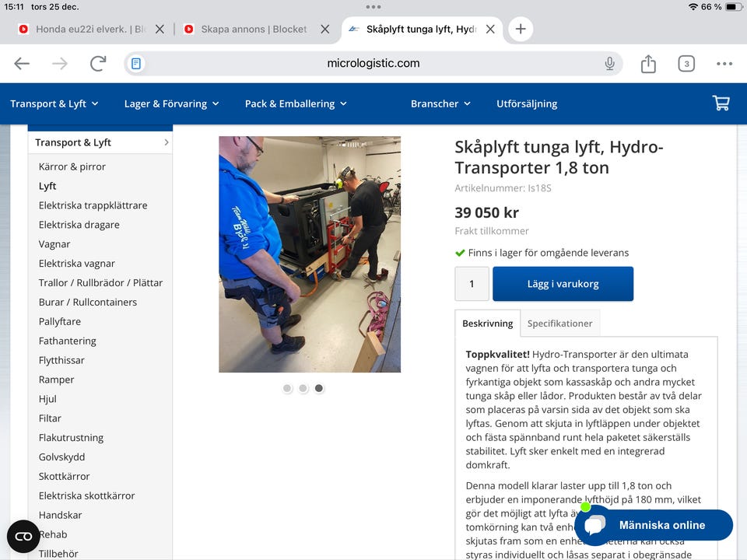Click Artikelnummer ls18S text
Image resolution: width=747 pixels, height=560 pixels.
pyautogui.click(x=503, y=188)
